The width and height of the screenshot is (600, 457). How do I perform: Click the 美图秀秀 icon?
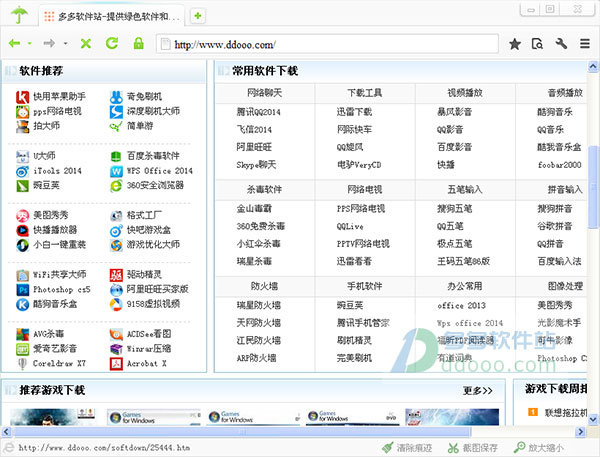point(22,215)
